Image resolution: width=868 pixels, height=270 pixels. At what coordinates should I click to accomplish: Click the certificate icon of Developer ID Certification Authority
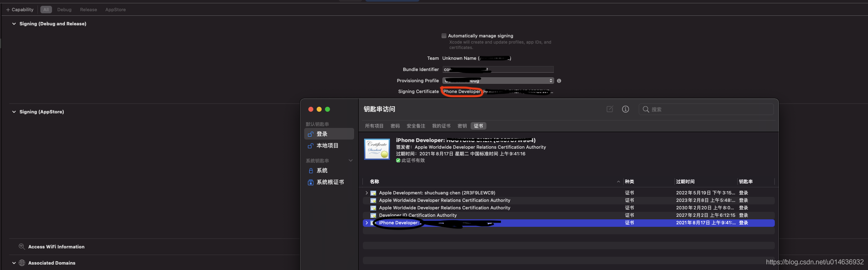click(x=373, y=216)
